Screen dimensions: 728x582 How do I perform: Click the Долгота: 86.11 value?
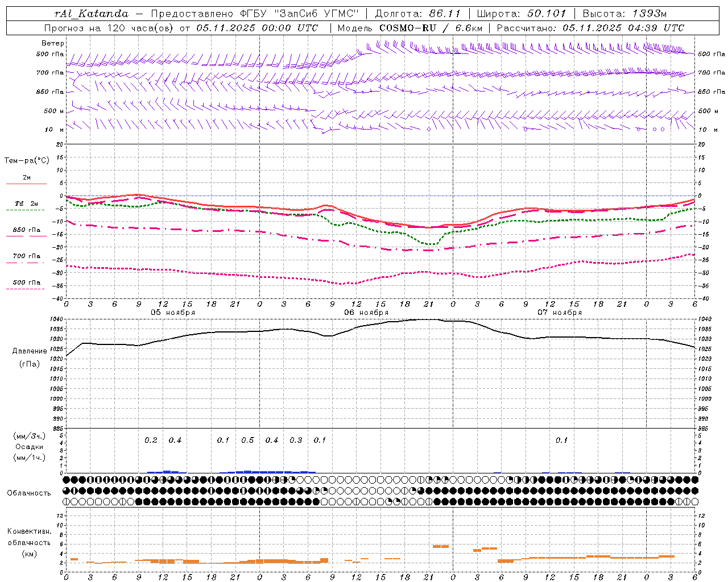[x=417, y=14]
